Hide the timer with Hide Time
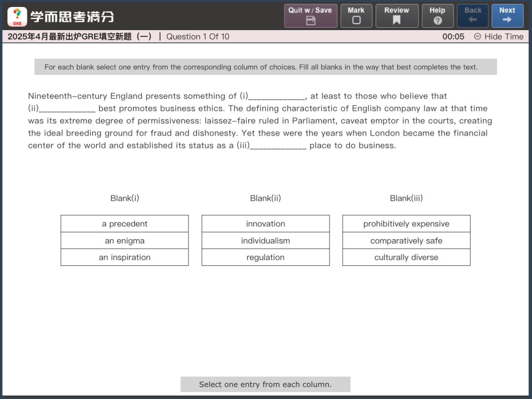Image resolution: width=532 pixels, height=399 pixels. tap(499, 36)
